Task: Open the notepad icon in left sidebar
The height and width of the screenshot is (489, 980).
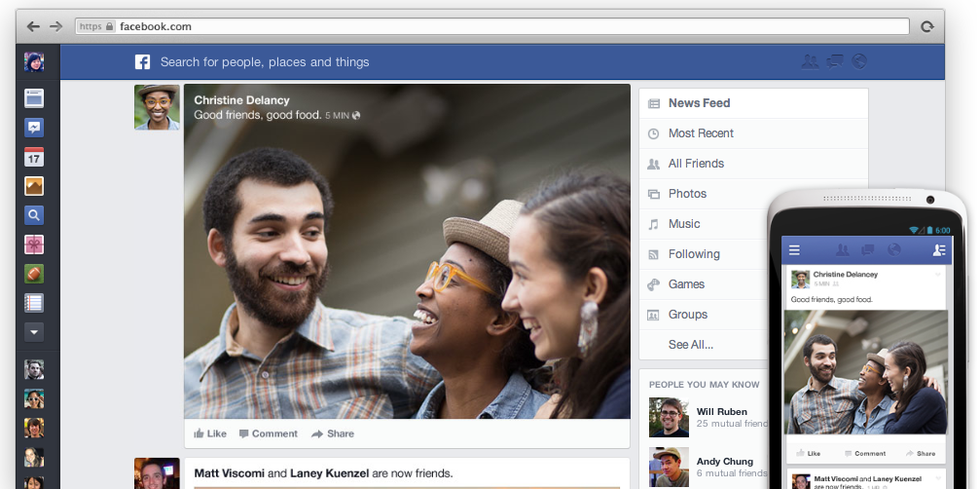Action: point(34,303)
